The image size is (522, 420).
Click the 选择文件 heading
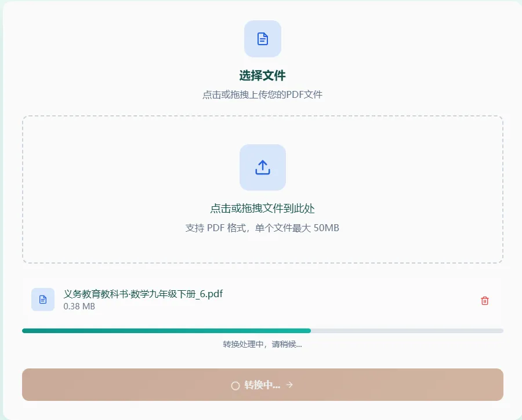click(x=262, y=75)
